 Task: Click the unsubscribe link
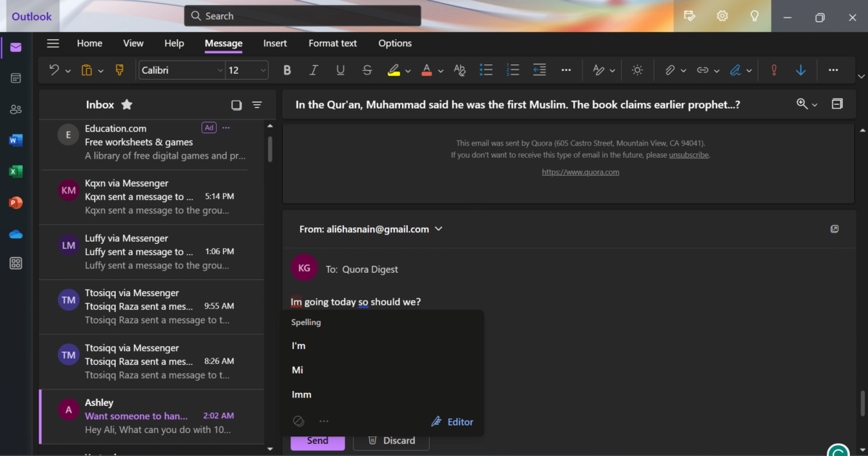tap(688, 155)
